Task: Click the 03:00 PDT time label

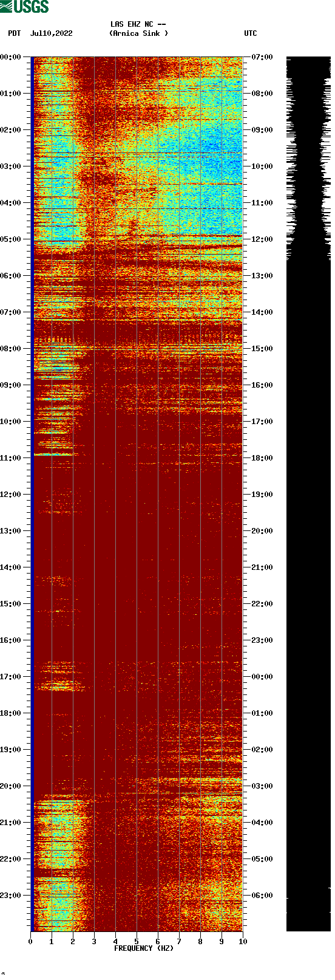Action: pyautogui.click(x=11, y=166)
